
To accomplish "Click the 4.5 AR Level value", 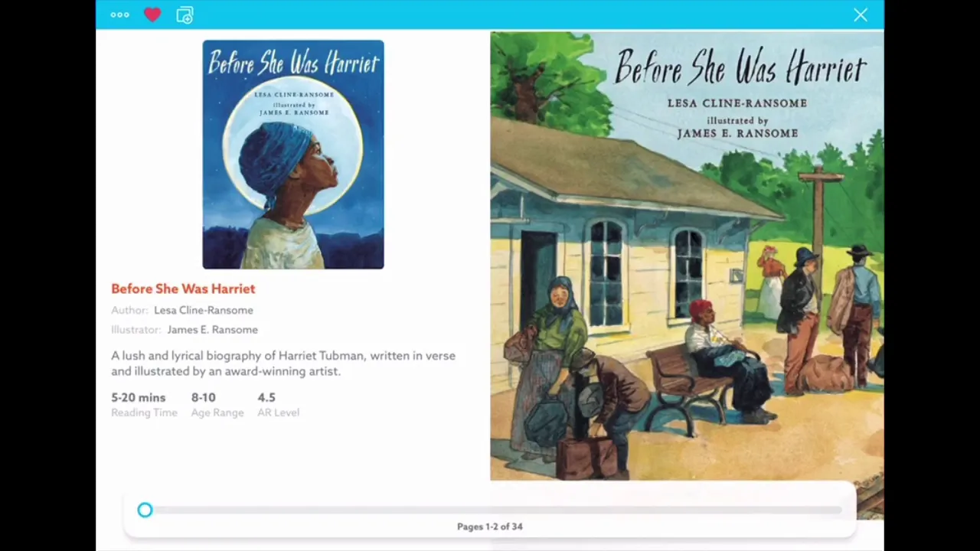I will (266, 397).
